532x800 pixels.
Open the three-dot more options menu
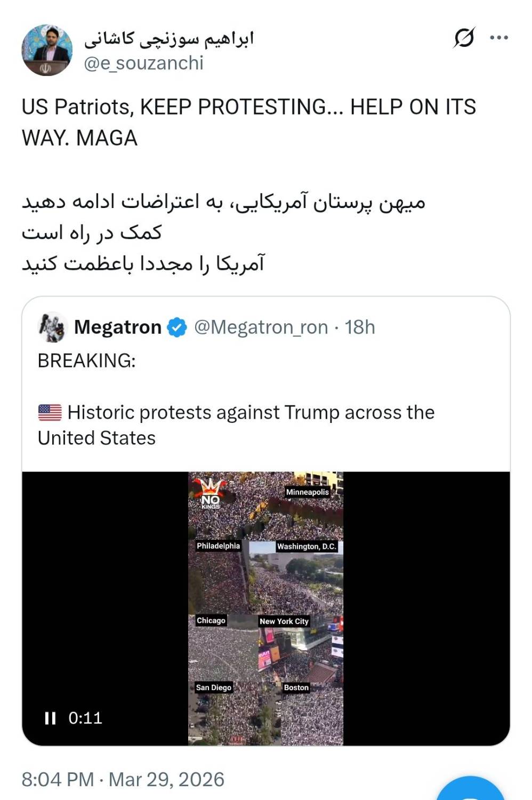(x=498, y=37)
